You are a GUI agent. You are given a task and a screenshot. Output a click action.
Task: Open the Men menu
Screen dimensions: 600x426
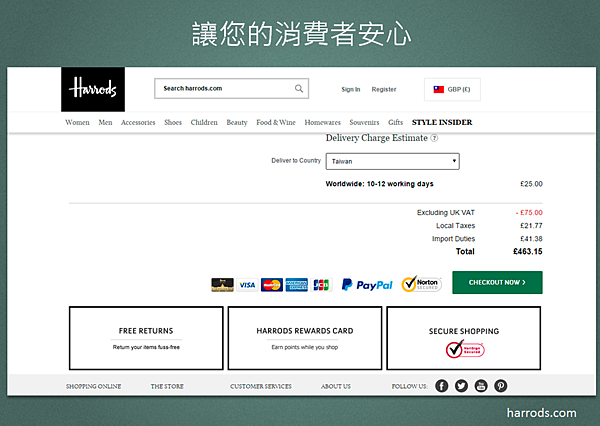pos(105,122)
